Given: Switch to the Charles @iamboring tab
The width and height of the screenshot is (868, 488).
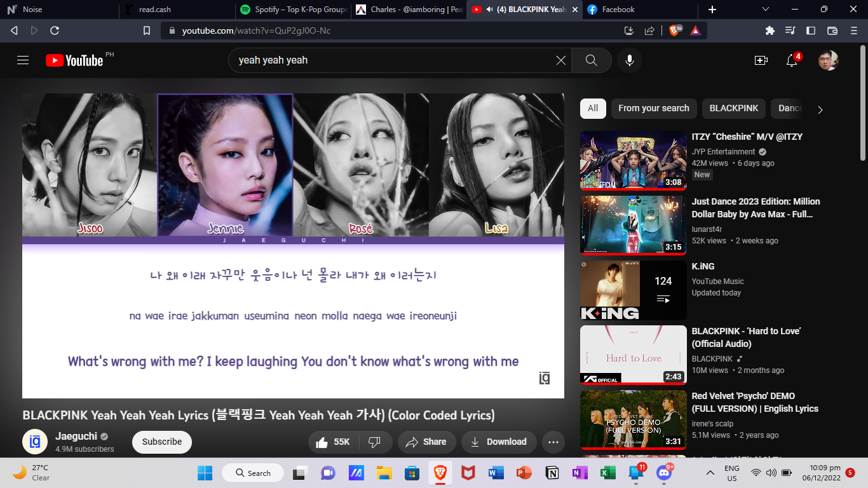Looking at the screenshot, I should tap(409, 10).
